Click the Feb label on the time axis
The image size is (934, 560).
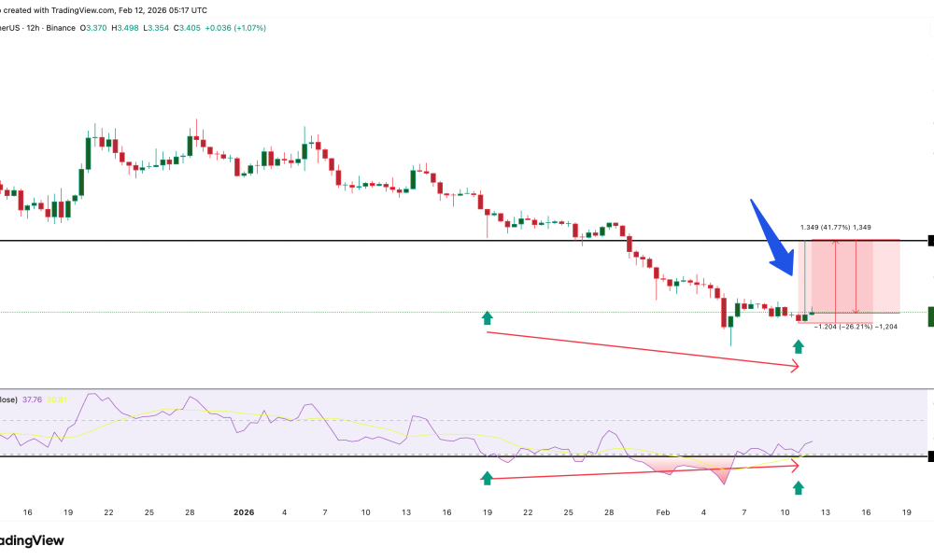pos(663,512)
